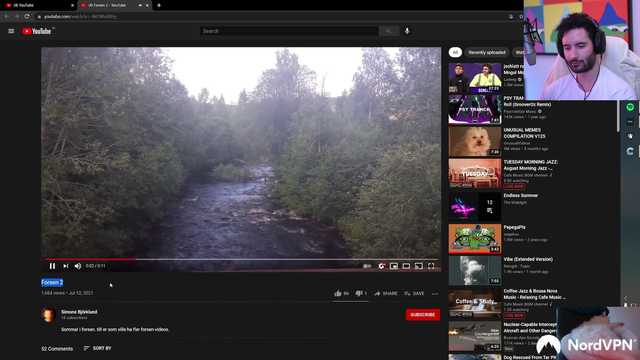Viewport: 640px width, 360px height.
Task: Open Vibe (Extended Version) video
Action: [x=528, y=259]
